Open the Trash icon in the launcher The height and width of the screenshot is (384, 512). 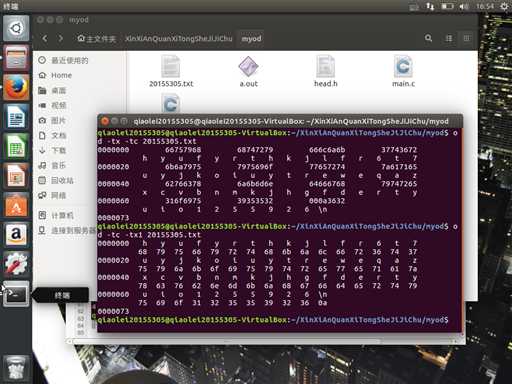(16, 368)
